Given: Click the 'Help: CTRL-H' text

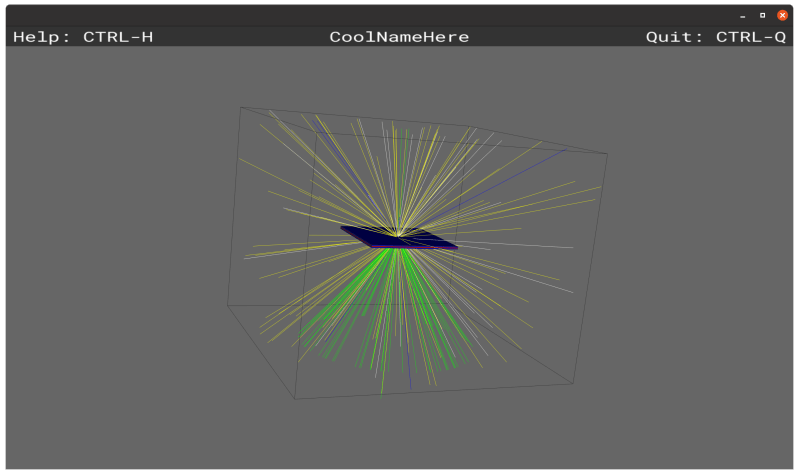Looking at the screenshot, I should 83,37.
